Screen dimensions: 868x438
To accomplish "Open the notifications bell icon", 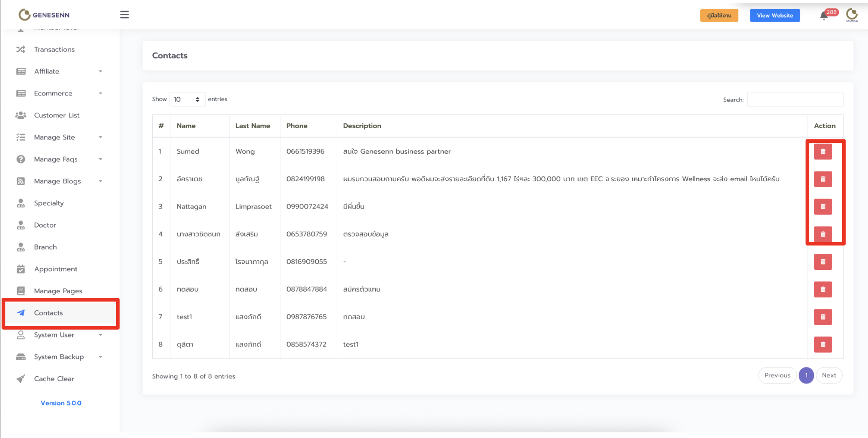I will pyautogui.click(x=824, y=16).
